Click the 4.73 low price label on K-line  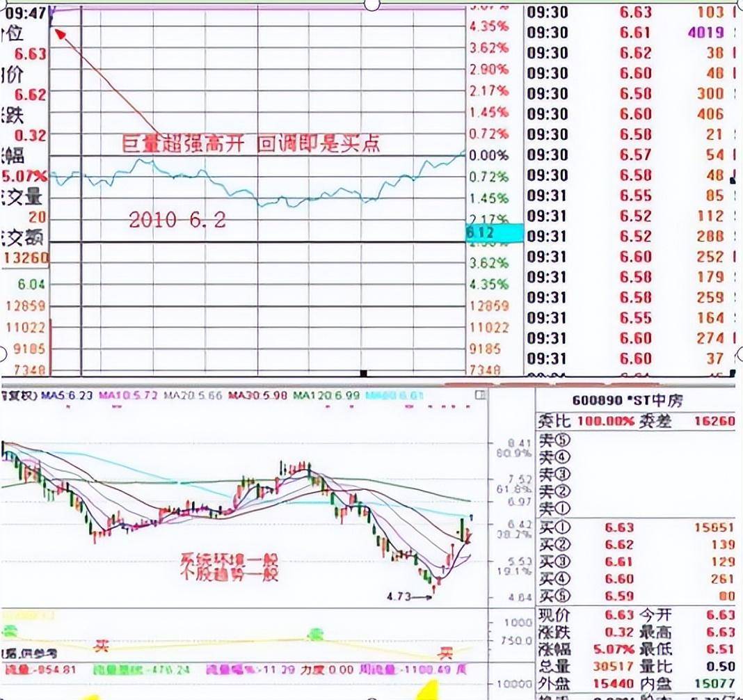point(399,596)
